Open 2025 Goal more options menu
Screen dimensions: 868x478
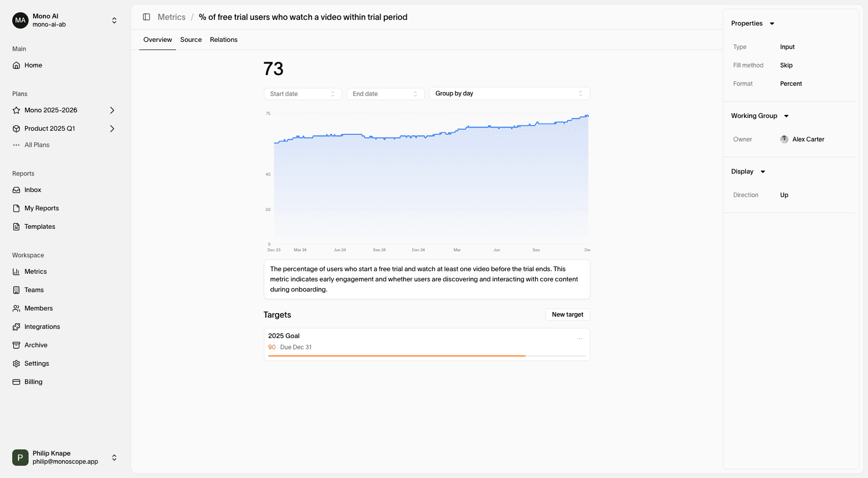click(x=580, y=339)
